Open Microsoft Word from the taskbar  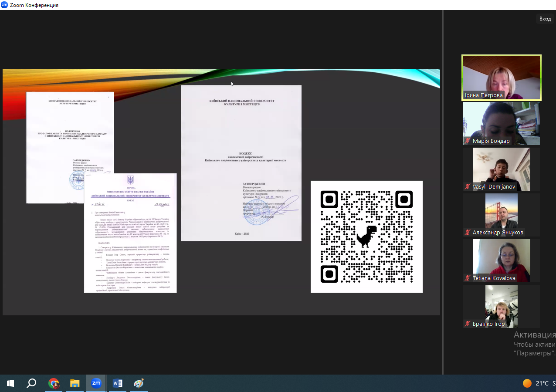click(x=118, y=383)
